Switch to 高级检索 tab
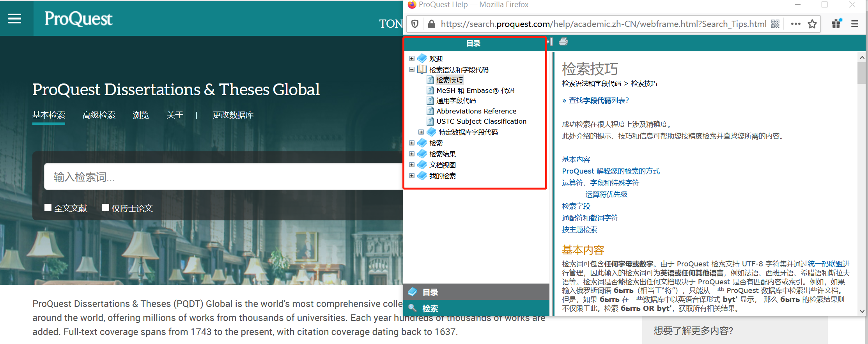The image size is (868, 344). (99, 115)
